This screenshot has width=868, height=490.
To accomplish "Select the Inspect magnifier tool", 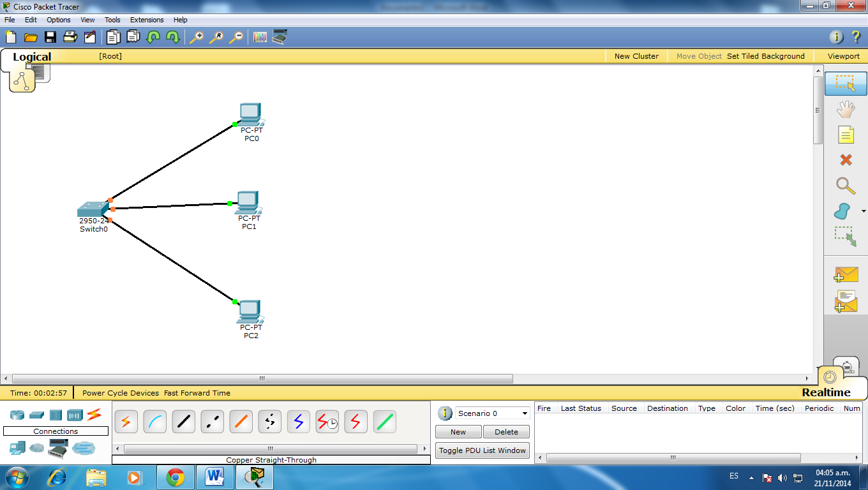I will click(x=846, y=186).
